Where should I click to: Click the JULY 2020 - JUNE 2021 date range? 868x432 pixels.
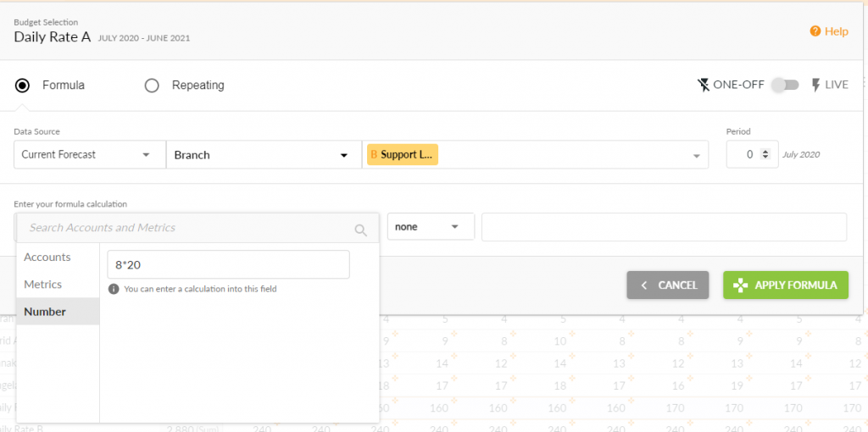click(144, 39)
